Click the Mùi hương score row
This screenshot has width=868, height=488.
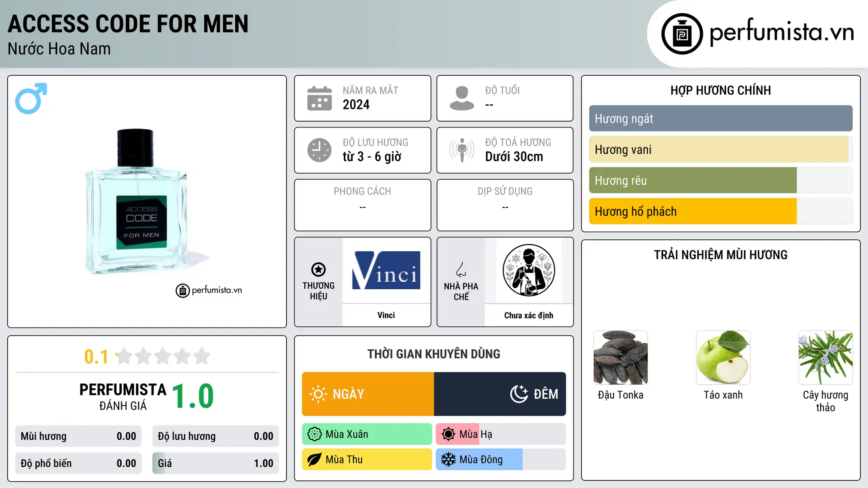[78, 436]
